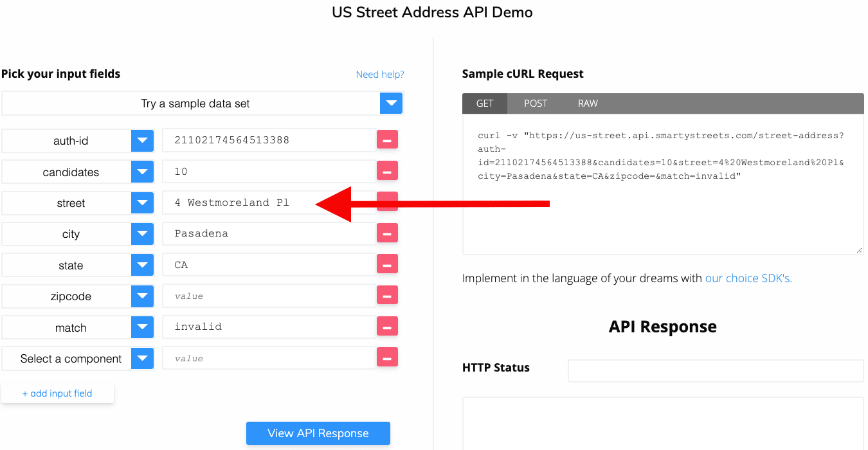Click the add input field button

[x=57, y=393]
